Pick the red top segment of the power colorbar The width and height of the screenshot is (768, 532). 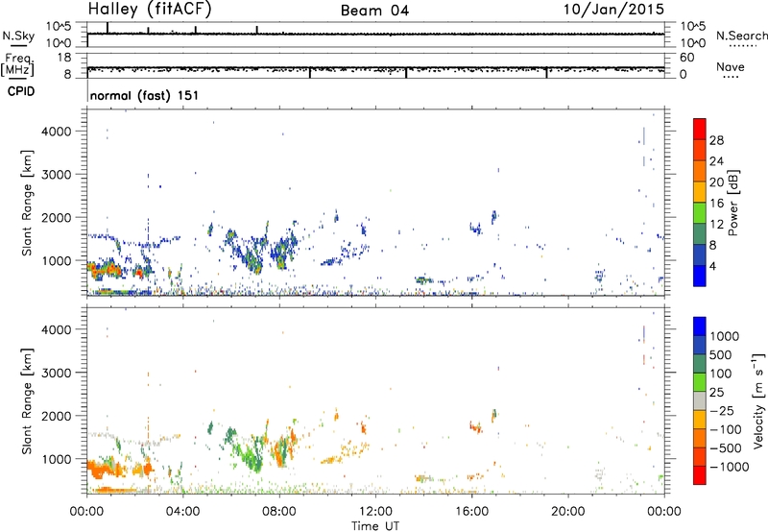click(700, 129)
